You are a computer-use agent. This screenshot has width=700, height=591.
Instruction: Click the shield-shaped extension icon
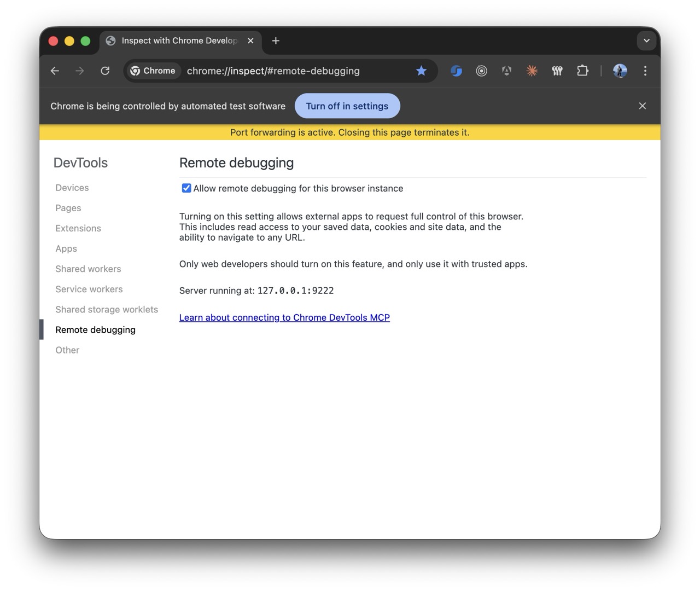coord(506,71)
